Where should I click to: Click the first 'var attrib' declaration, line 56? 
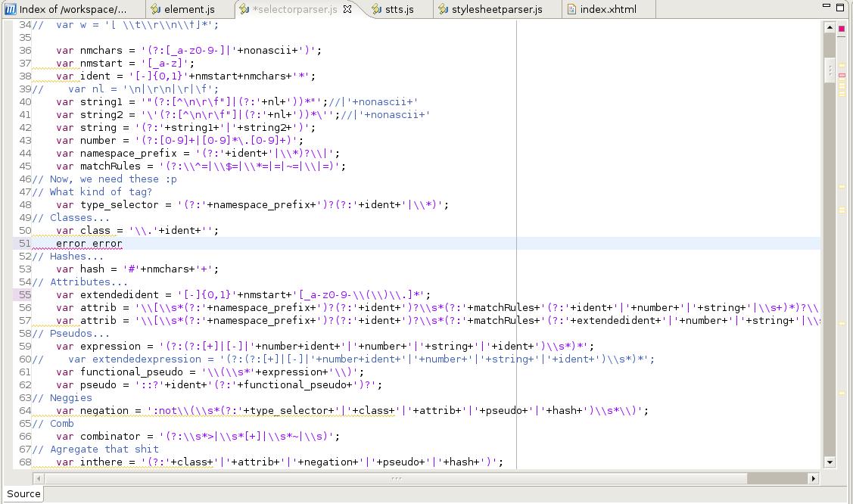[x=86, y=308]
